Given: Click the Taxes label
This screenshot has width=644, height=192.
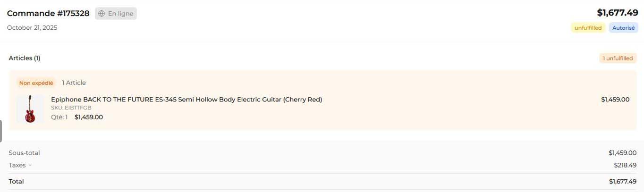Looking at the screenshot, I should pyautogui.click(x=17, y=165).
